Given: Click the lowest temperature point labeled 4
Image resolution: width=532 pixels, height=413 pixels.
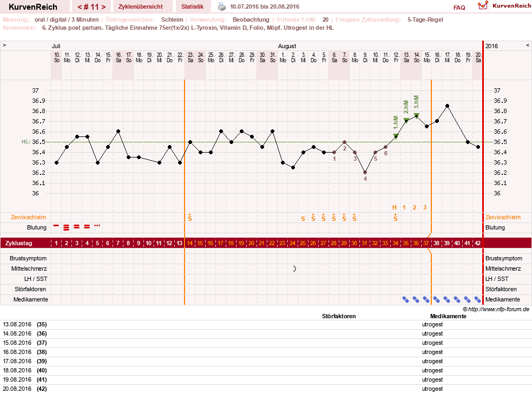Looking at the screenshot, I should [x=365, y=173].
